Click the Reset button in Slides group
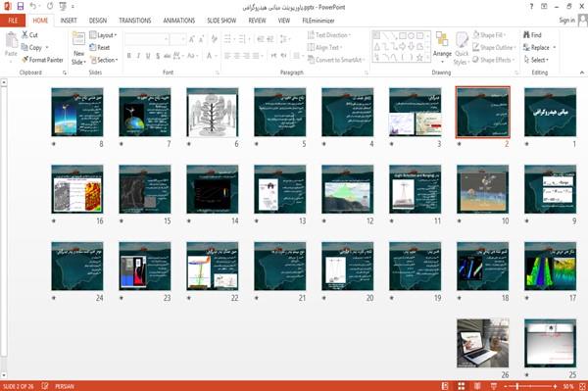The width and height of the screenshot is (588, 391). coord(100,47)
